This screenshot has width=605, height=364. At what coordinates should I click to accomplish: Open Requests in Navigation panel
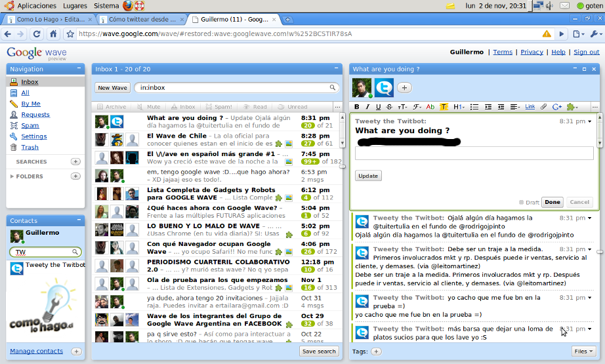(x=35, y=115)
